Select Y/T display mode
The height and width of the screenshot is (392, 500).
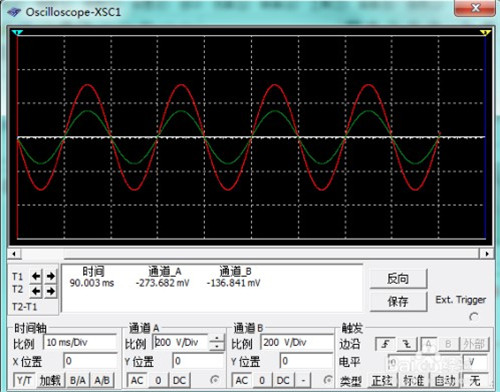click(24, 380)
